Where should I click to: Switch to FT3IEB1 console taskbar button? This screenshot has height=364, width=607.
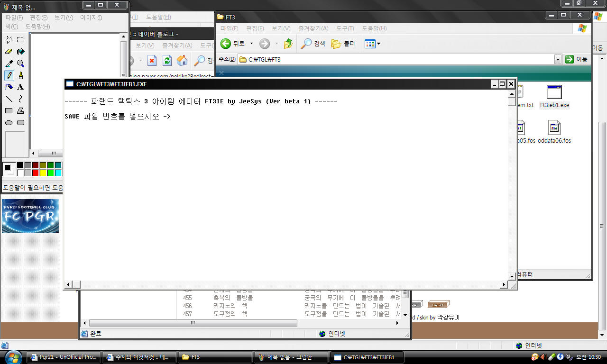click(367, 357)
